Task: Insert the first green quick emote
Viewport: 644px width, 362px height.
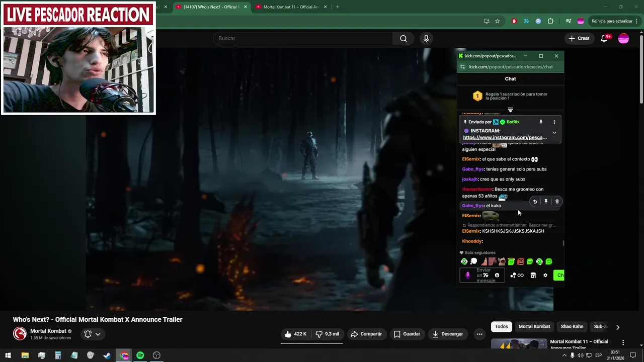Action: coord(464,262)
